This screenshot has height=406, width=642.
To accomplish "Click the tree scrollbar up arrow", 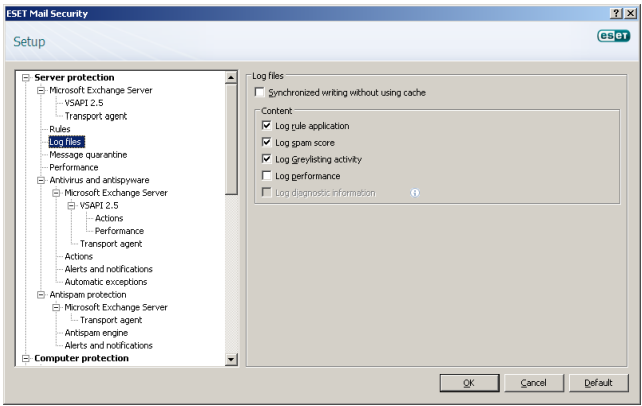I will coord(231,77).
